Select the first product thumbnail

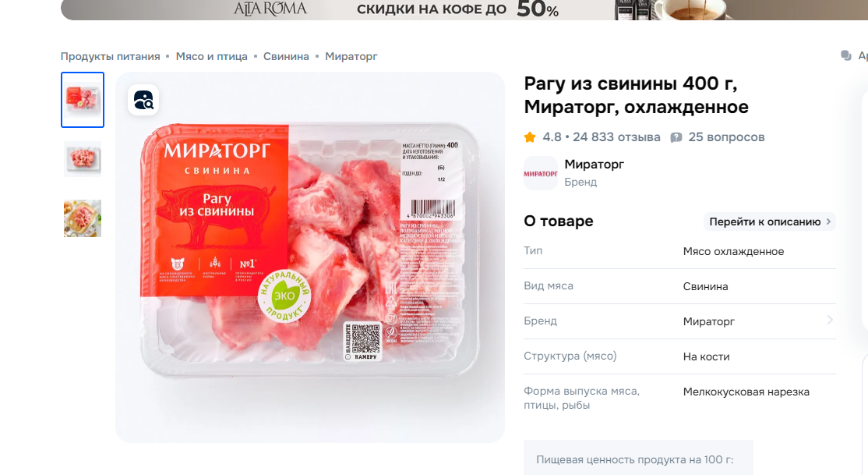(x=83, y=100)
